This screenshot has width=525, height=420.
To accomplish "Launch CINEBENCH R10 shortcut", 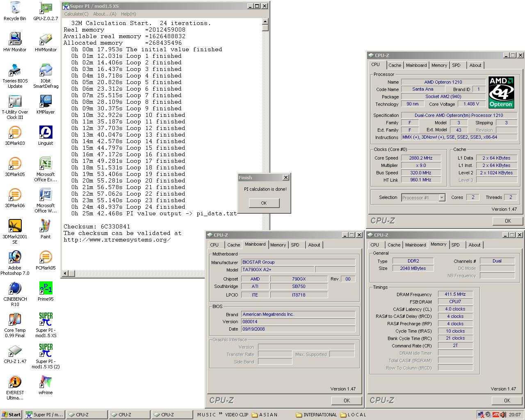I will pyautogui.click(x=15, y=294).
